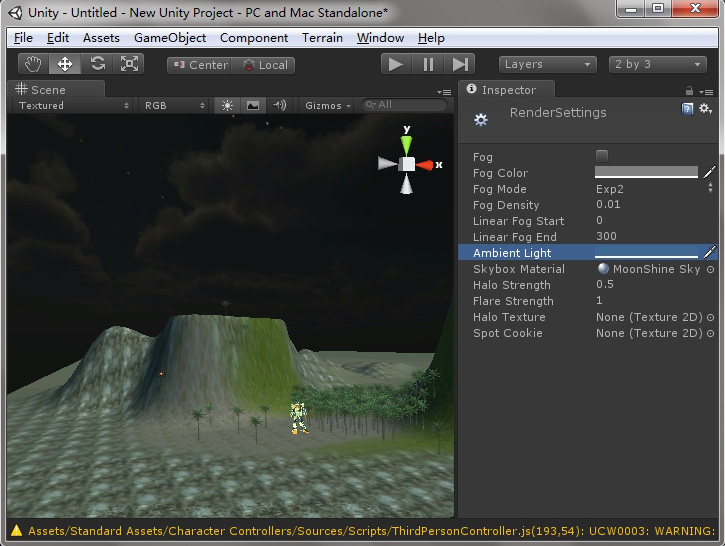This screenshot has width=725, height=546.
Task: Select the character in the scene
Action: point(299,418)
